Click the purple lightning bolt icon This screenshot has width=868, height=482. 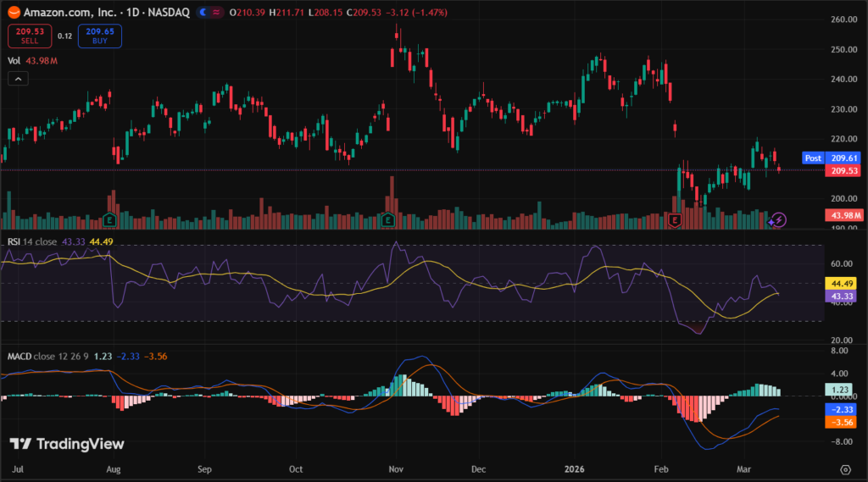point(777,219)
